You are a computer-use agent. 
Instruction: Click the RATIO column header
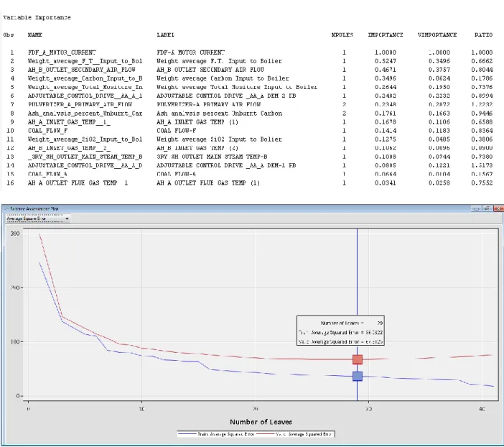point(483,34)
